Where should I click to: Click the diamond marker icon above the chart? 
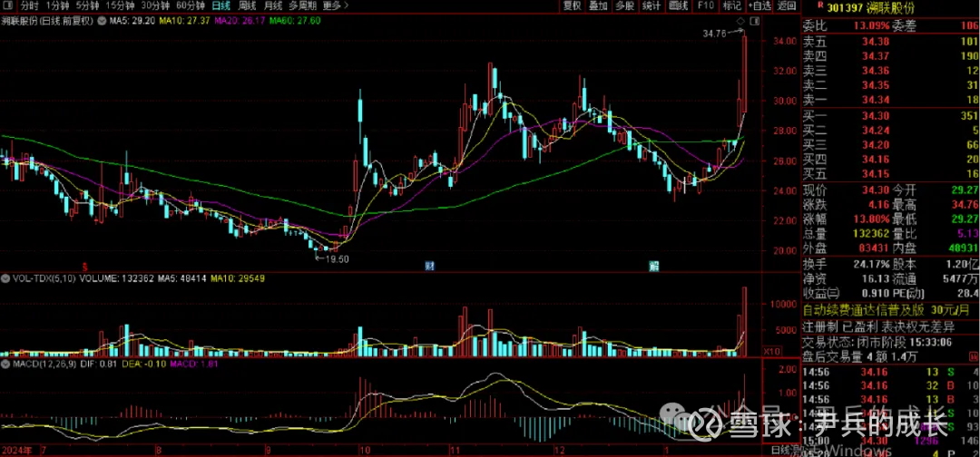click(x=740, y=20)
